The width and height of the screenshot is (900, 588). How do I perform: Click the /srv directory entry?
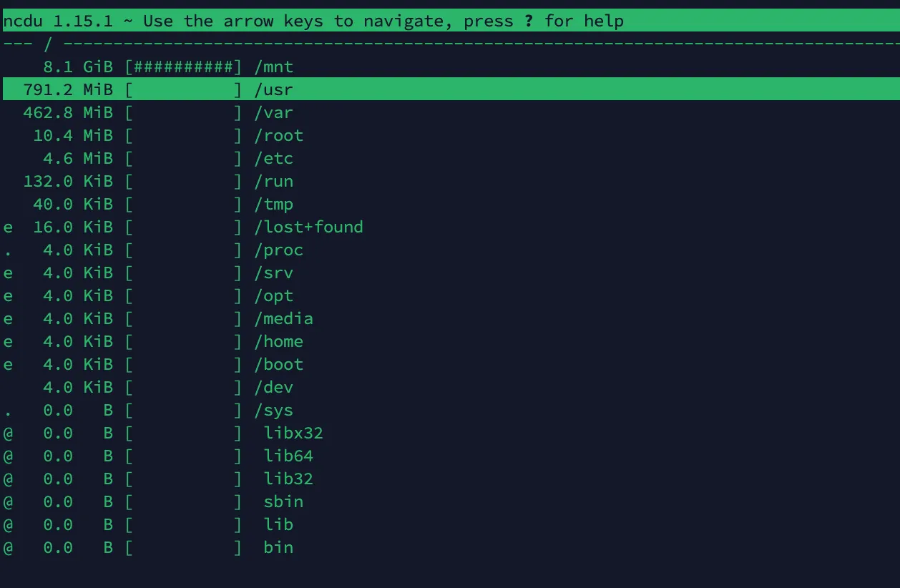tap(274, 273)
